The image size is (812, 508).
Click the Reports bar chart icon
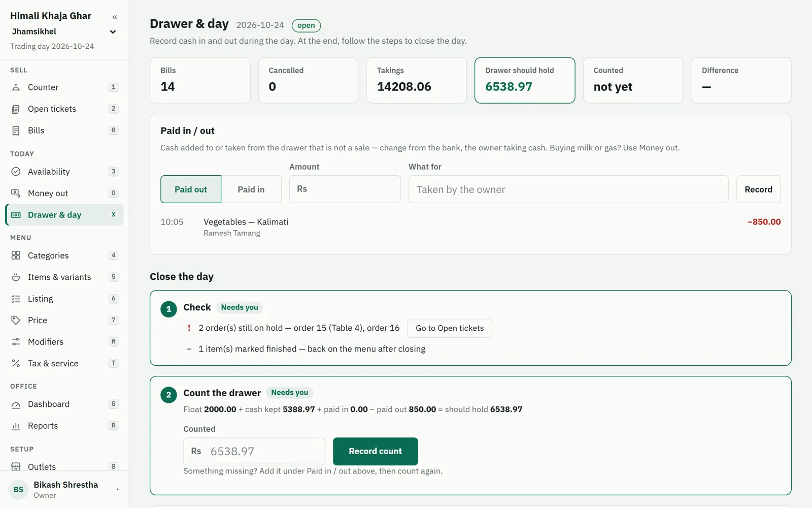click(16, 426)
